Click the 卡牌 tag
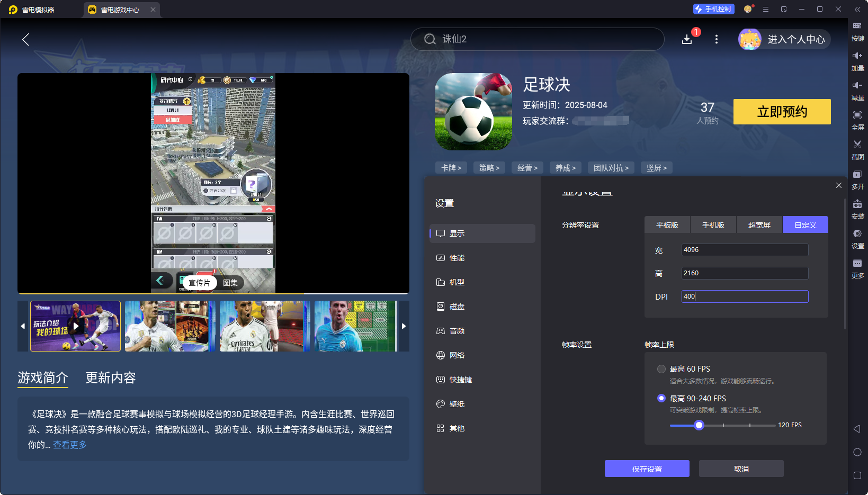This screenshot has height=495, width=868. (x=451, y=168)
